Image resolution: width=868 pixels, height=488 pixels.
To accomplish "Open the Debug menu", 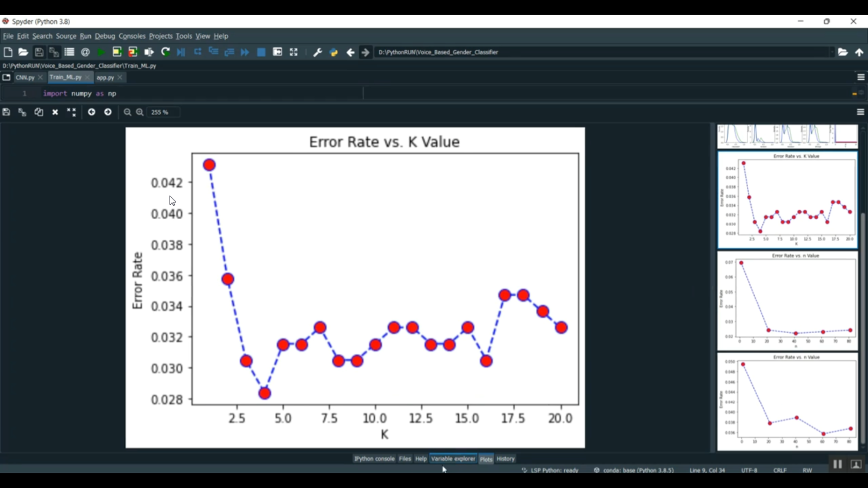I will 105,36.
